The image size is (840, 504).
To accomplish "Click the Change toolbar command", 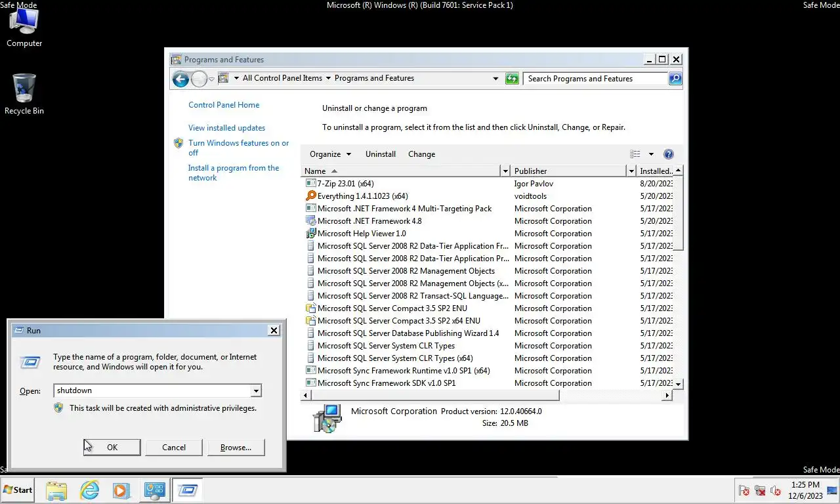I will pyautogui.click(x=421, y=154).
